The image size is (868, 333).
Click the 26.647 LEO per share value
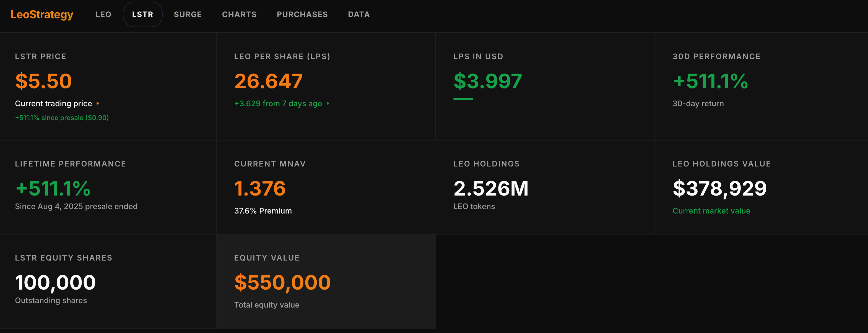coord(269,81)
